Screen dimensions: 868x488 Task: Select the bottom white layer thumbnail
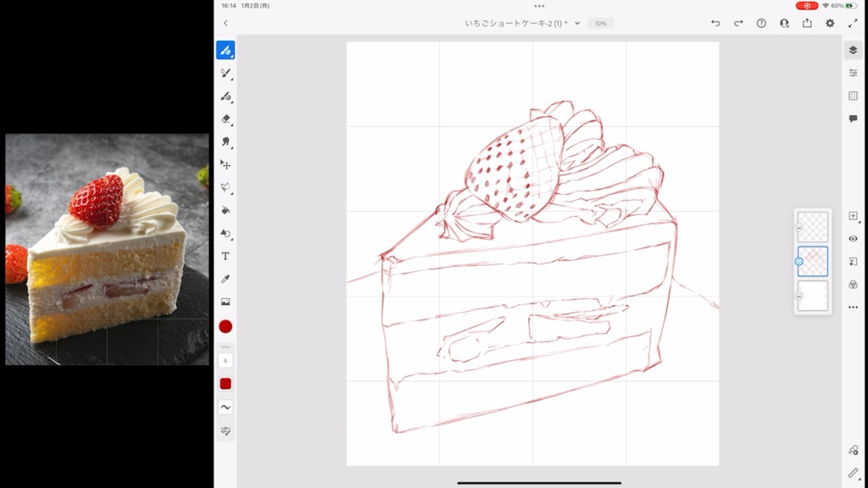coord(812,297)
